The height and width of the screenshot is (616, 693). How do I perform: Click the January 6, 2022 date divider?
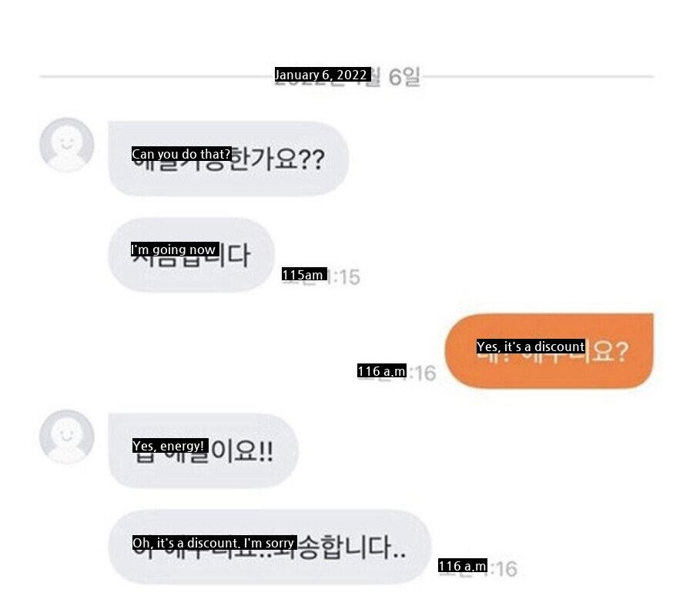coord(347,76)
